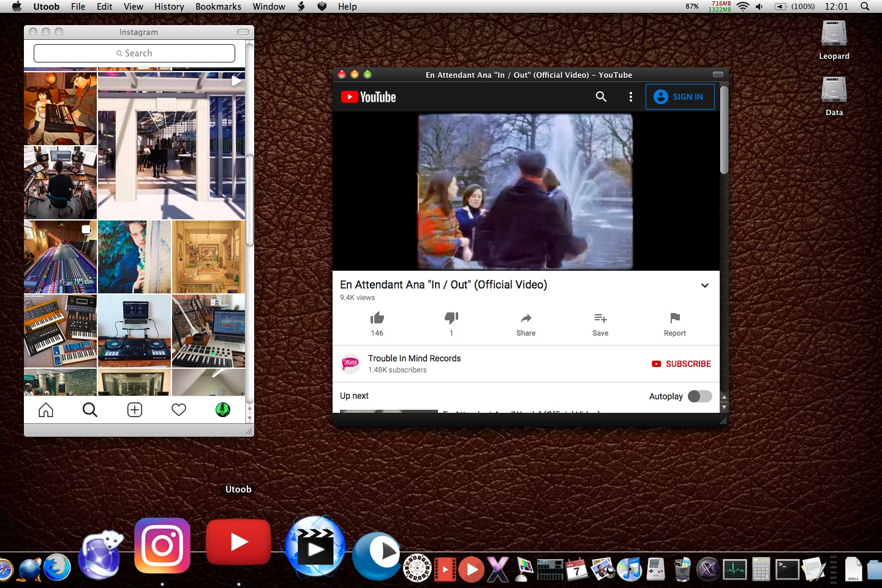This screenshot has height=588, width=882.
Task: Open the mixing console carousel post on Instagram
Action: click(x=60, y=257)
